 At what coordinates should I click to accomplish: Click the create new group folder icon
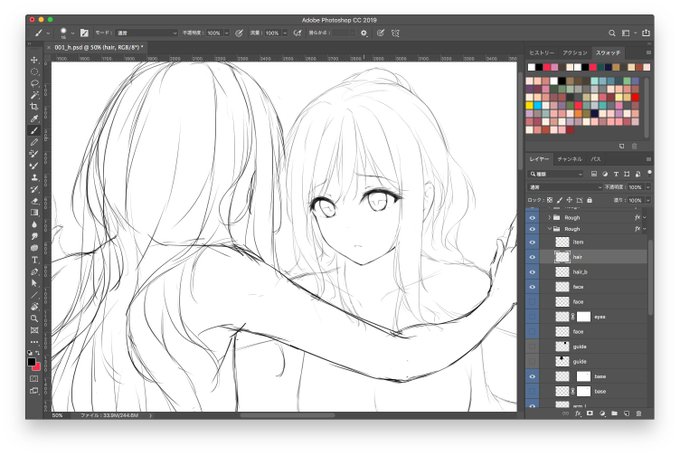pyautogui.click(x=614, y=413)
